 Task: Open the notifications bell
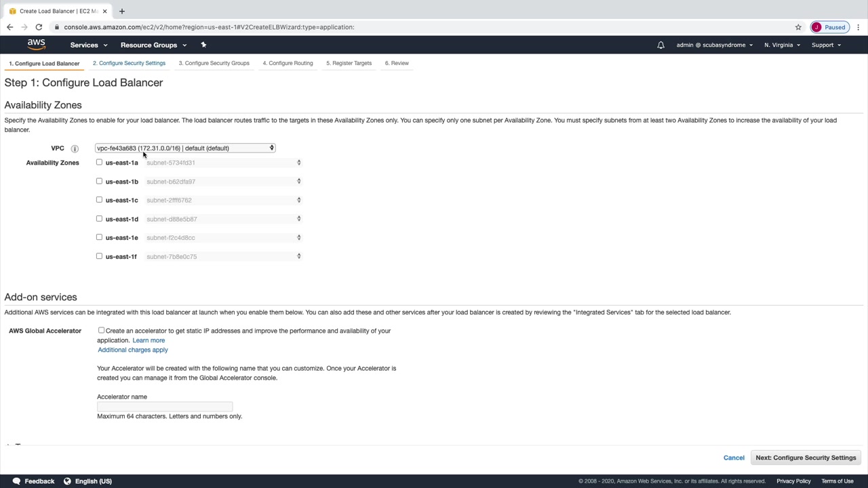point(660,45)
